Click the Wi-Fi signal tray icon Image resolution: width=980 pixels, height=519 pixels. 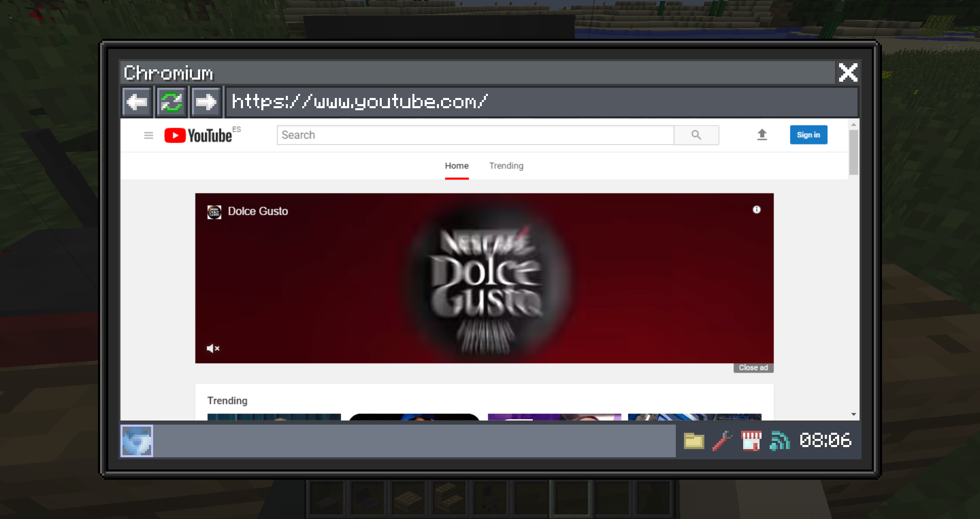779,441
